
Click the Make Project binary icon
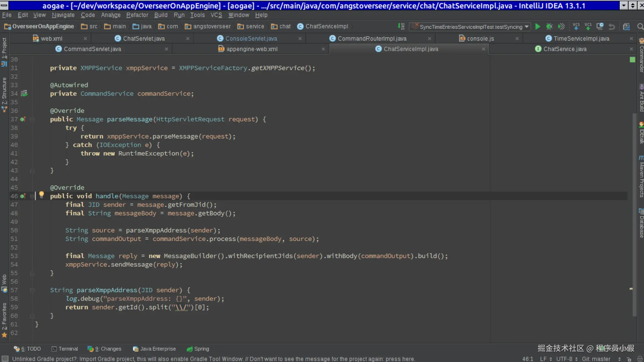click(x=401, y=27)
